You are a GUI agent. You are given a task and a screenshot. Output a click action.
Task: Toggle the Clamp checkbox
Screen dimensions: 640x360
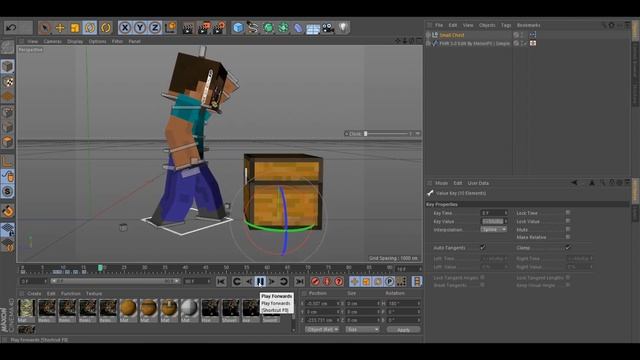568,247
